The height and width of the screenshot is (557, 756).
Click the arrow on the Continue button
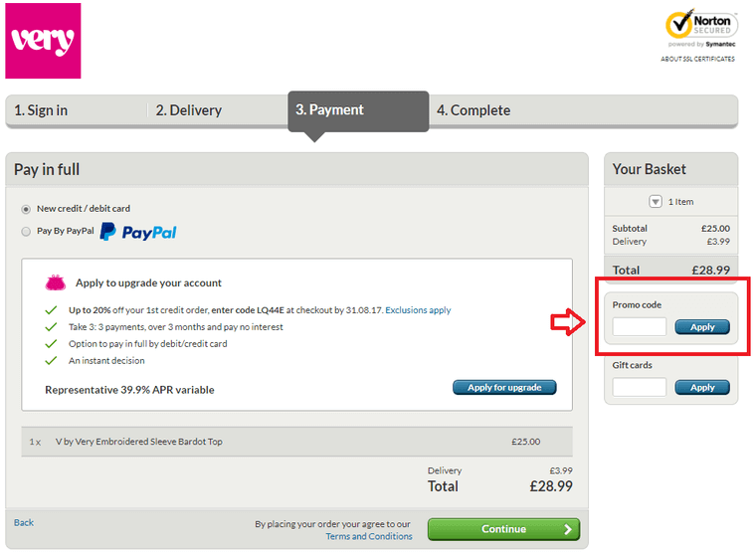(x=568, y=529)
